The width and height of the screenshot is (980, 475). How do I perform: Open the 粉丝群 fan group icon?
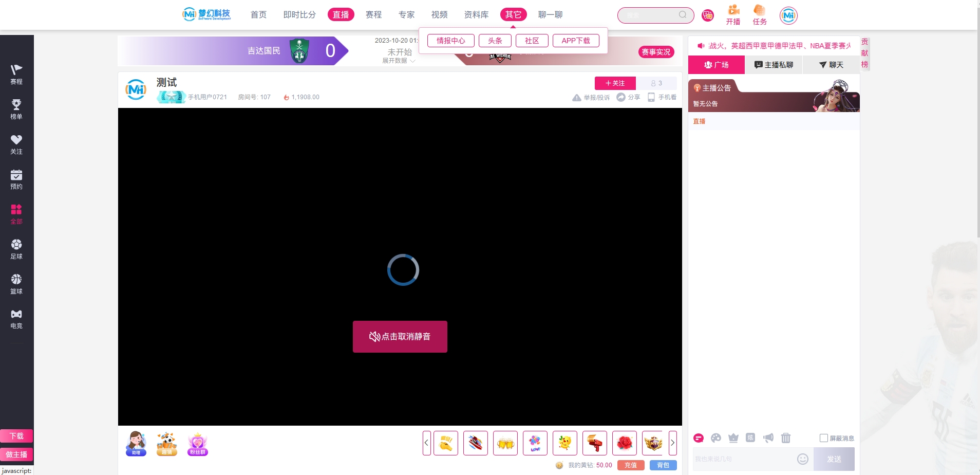tap(197, 444)
